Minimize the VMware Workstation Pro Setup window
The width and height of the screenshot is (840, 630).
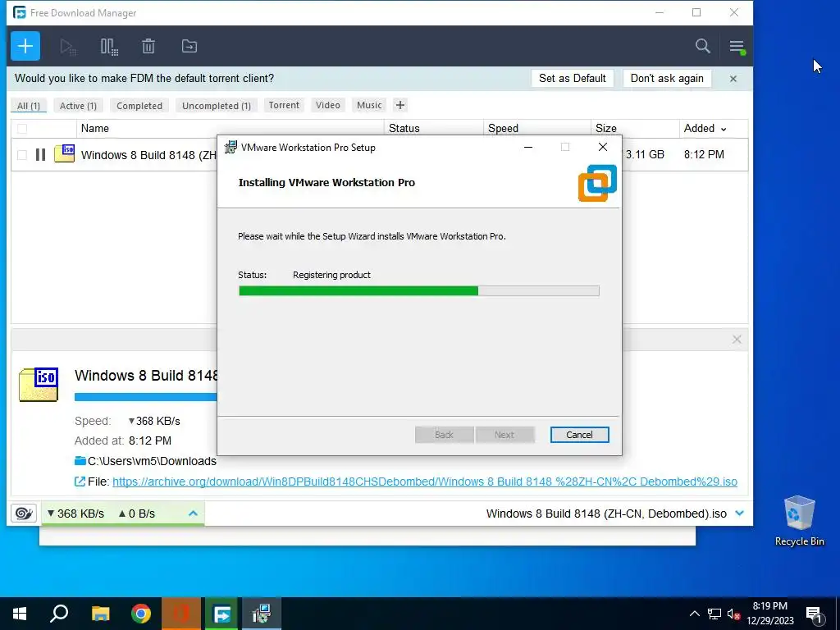(528, 147)
